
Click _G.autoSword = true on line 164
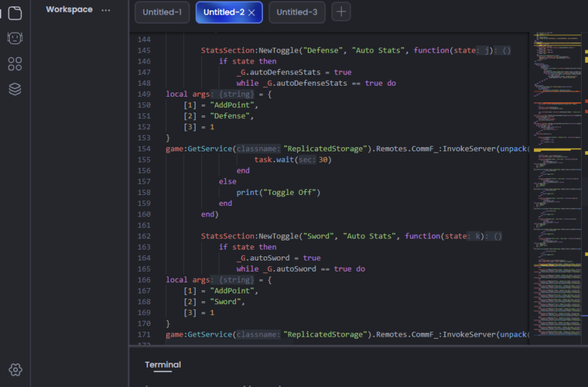coord(279,258)
